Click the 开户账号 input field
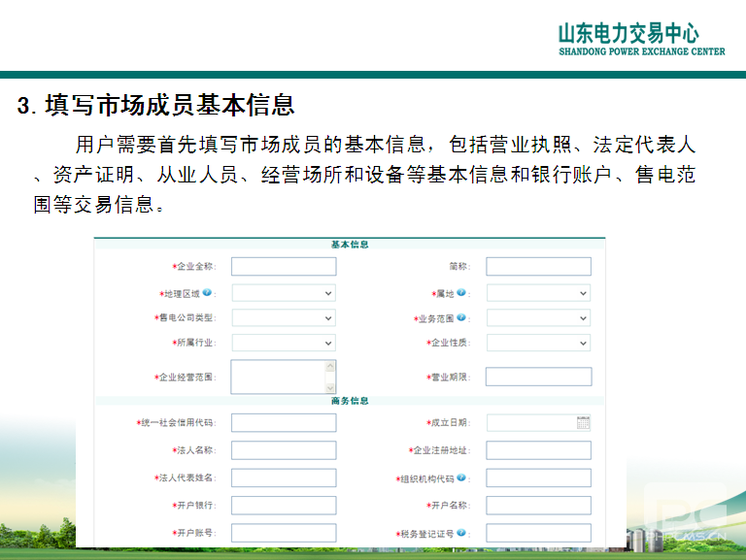Viewport: 746px width, 560px height. (x=284, y=533)
